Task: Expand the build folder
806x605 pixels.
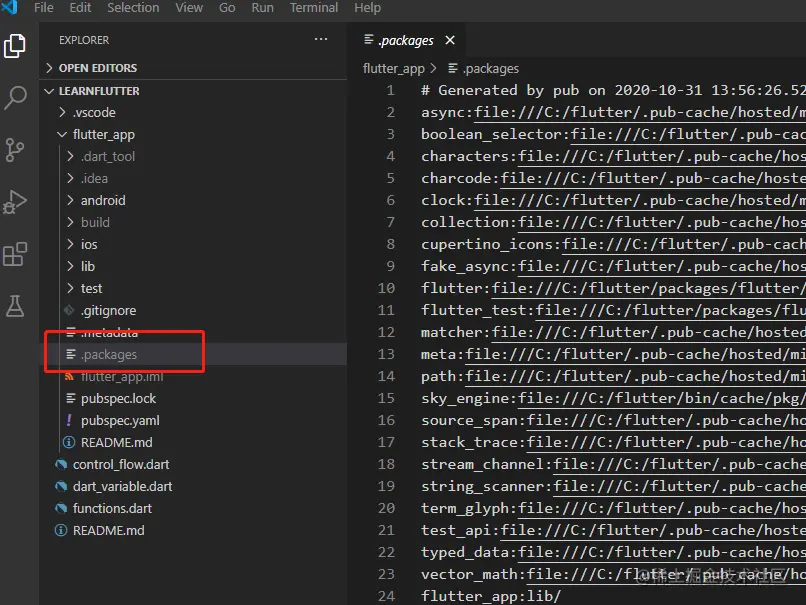Action: 70,222
